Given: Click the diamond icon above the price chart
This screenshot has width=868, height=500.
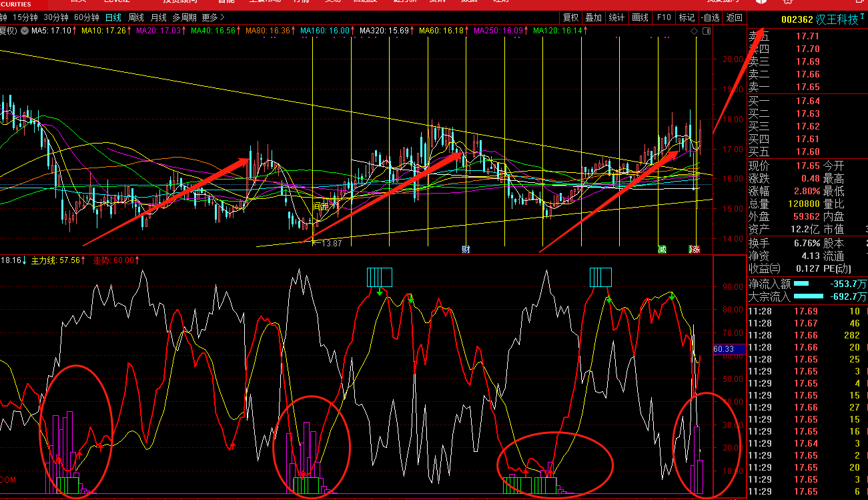Looking at the screenshot, I should coord(695,31).
